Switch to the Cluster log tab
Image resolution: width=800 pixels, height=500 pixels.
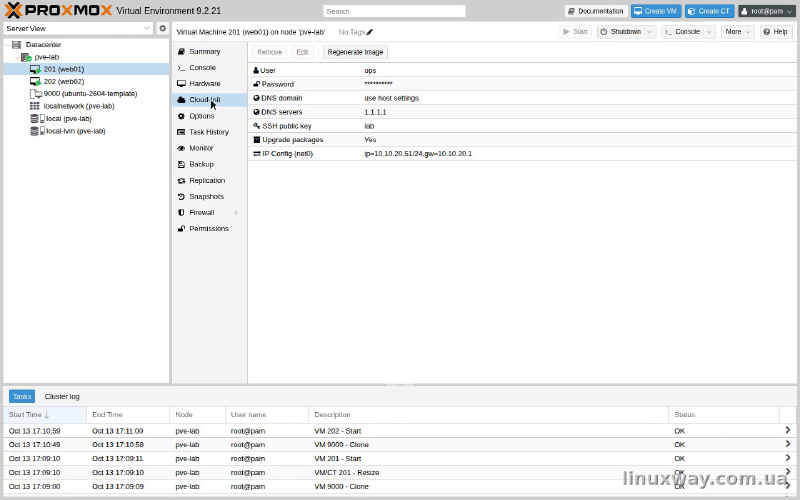point(62,396)
